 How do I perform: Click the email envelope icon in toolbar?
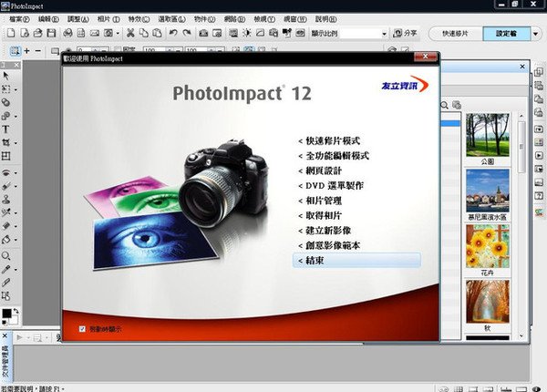(95, 33)
